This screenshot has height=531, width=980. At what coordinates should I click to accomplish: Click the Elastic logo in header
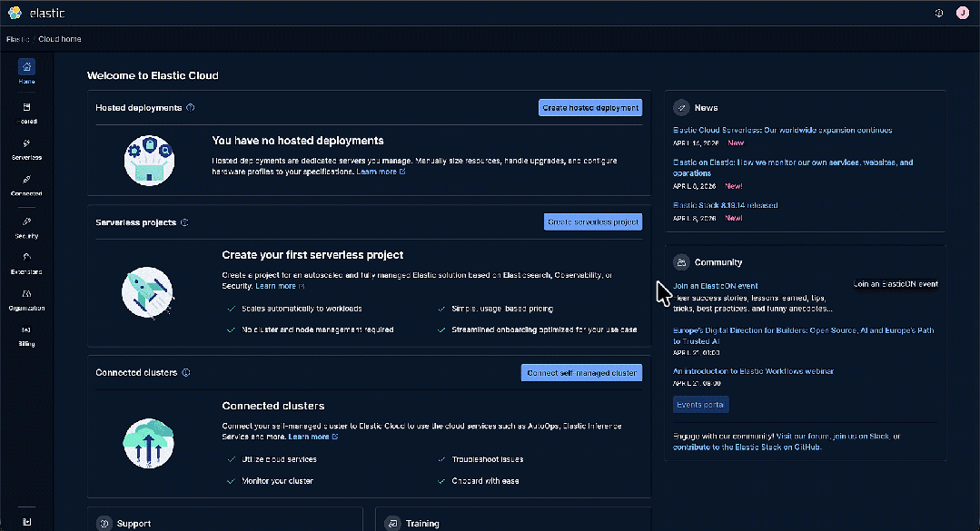(x=36, y=13)
